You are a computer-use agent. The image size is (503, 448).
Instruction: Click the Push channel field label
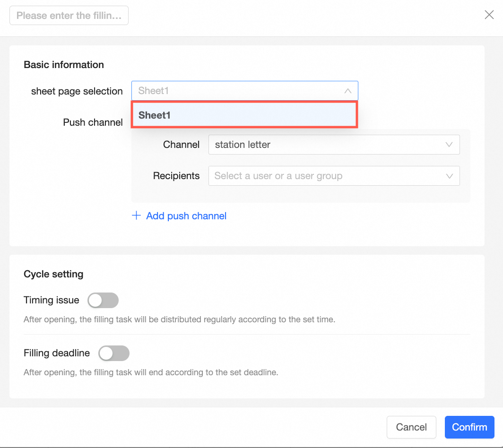pyautogui.click(x=93, y=122)
